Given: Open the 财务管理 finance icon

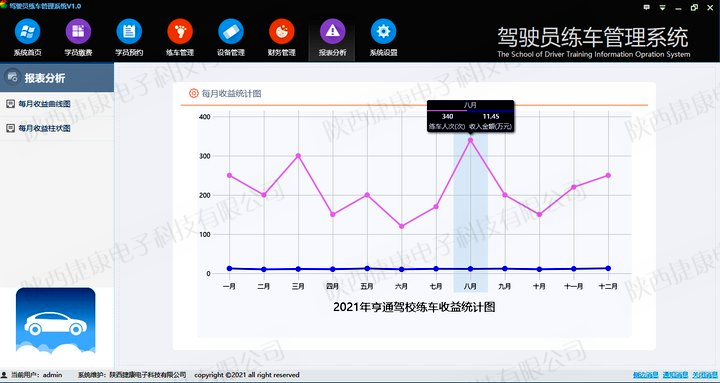Looking at the screenshot, I should coord(281,32).
